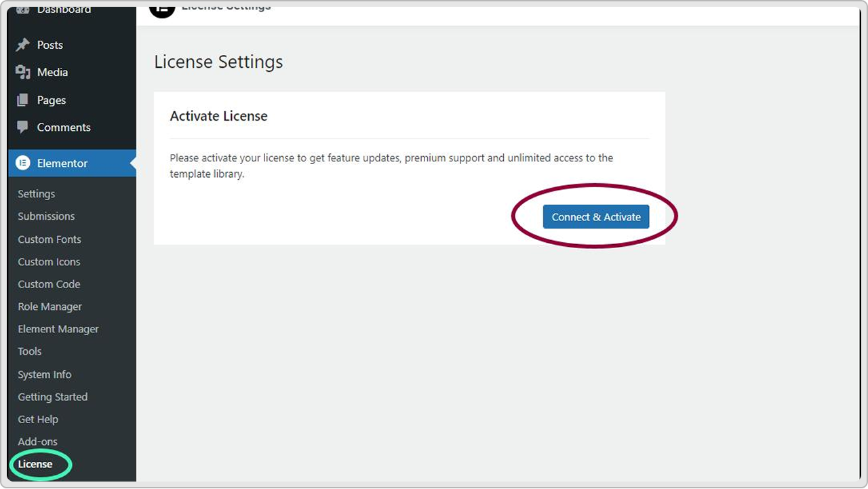Go to Submissions in Elementor menu
868x489 pixels.
(46, 216)
